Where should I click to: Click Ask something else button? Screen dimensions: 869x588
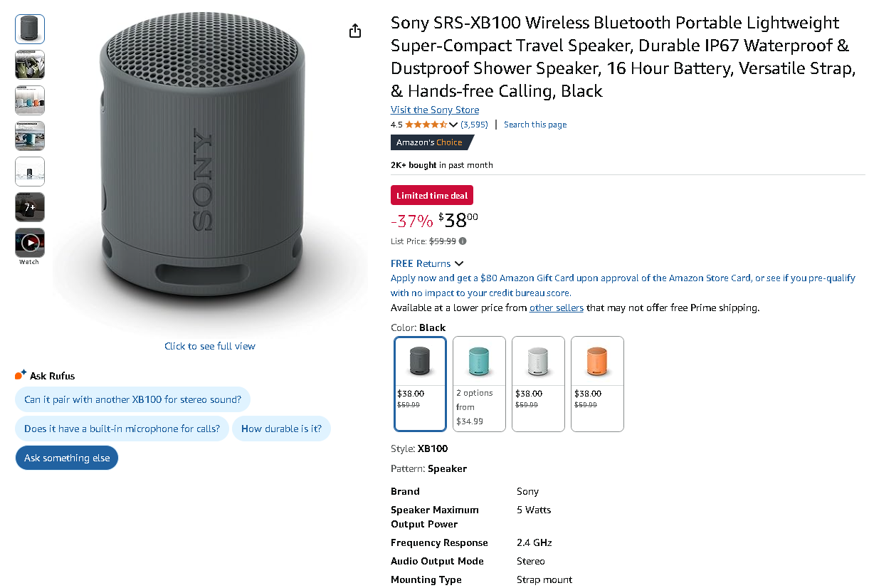tap(66, 458)
